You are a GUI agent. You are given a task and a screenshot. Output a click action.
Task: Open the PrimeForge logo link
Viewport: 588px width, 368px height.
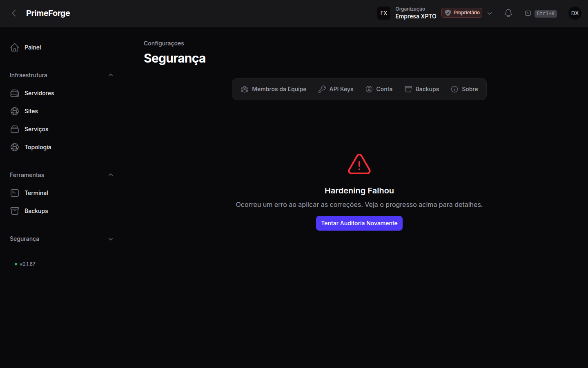[48, 13]
